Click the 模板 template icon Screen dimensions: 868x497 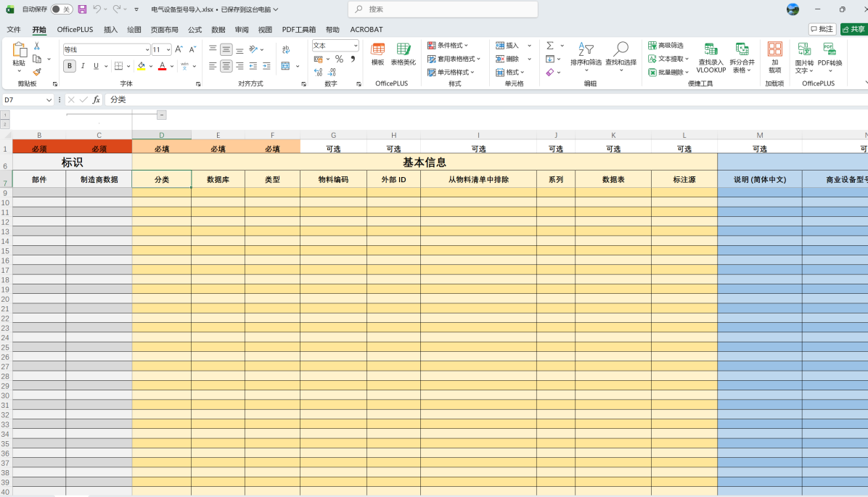tap(377, 54)
